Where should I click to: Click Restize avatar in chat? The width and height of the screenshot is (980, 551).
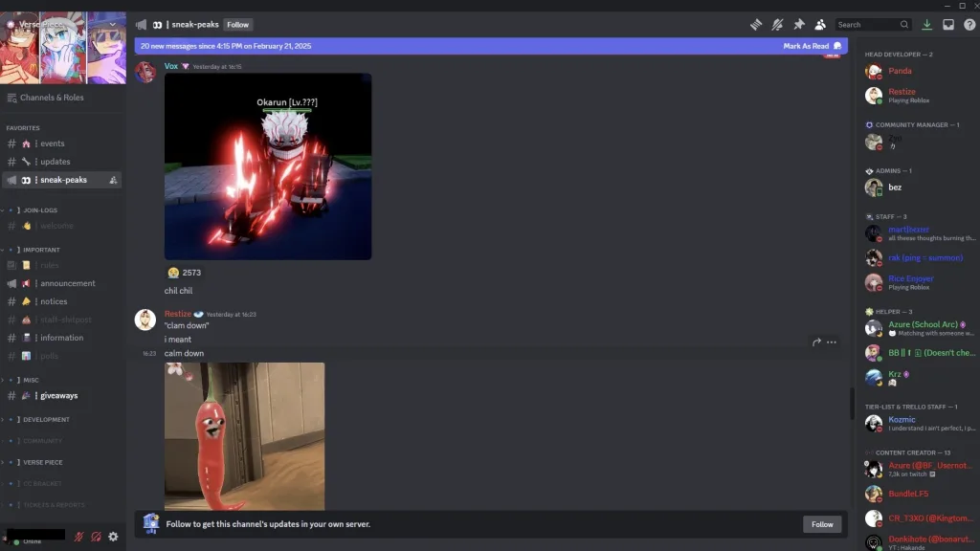pos(145,320)
